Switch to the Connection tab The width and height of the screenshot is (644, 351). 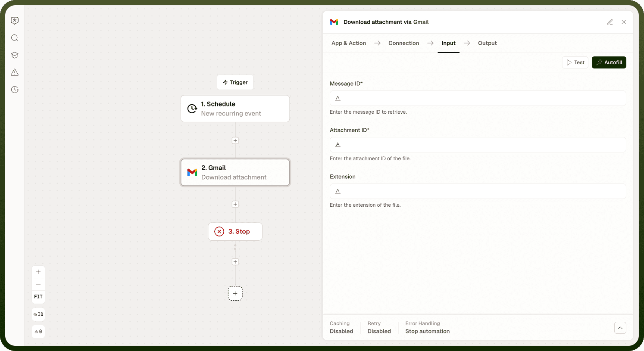(404, 43)
